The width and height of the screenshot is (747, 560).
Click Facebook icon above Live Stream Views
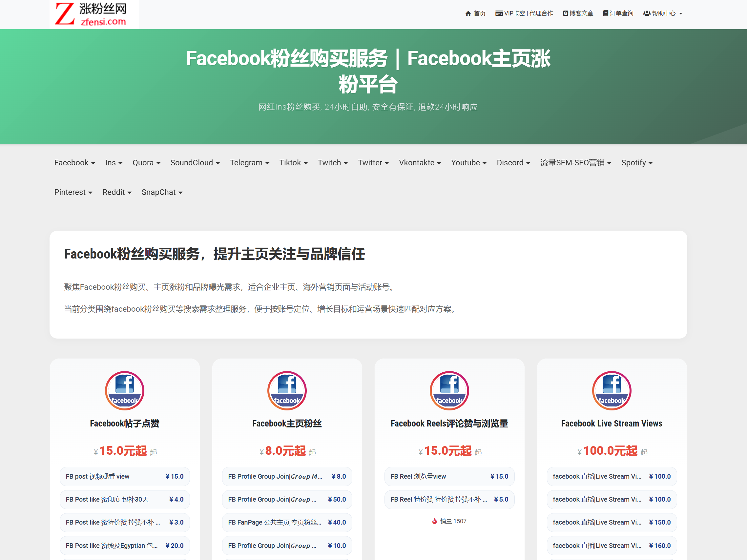pos(611,391)
